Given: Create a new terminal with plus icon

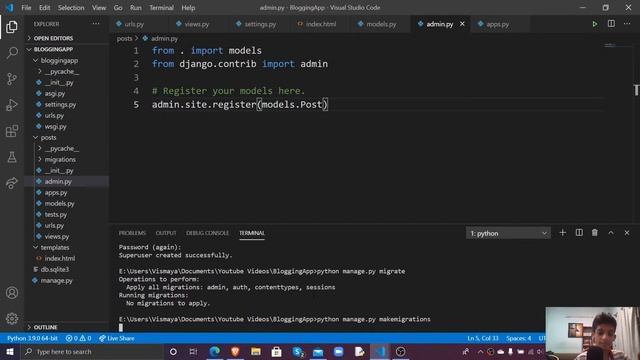Looking at the screenshot, I should 562,233.
